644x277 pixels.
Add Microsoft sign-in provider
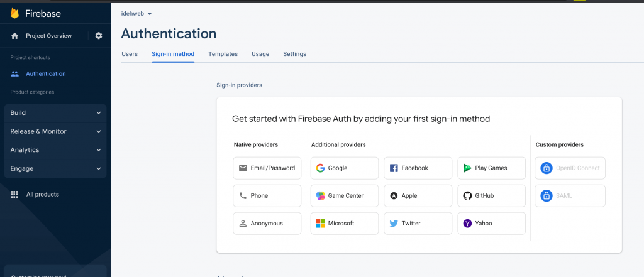pyautogui.click(x=344, y=223)
